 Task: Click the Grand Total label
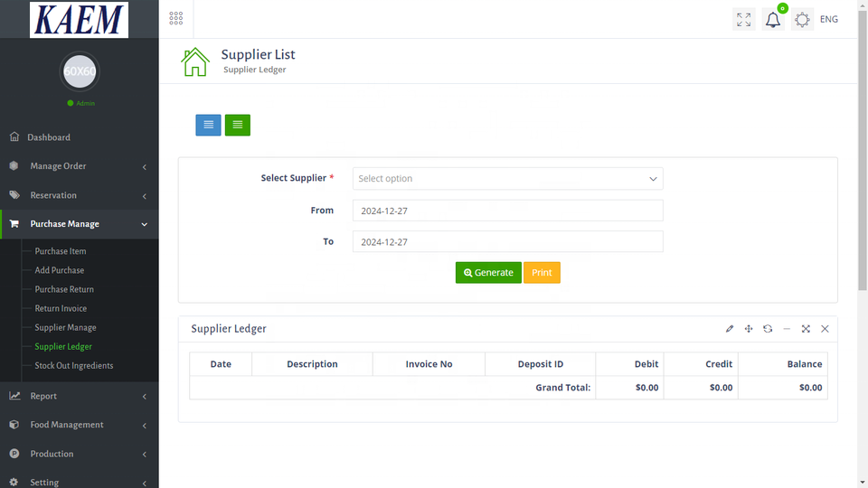(563, 388)
